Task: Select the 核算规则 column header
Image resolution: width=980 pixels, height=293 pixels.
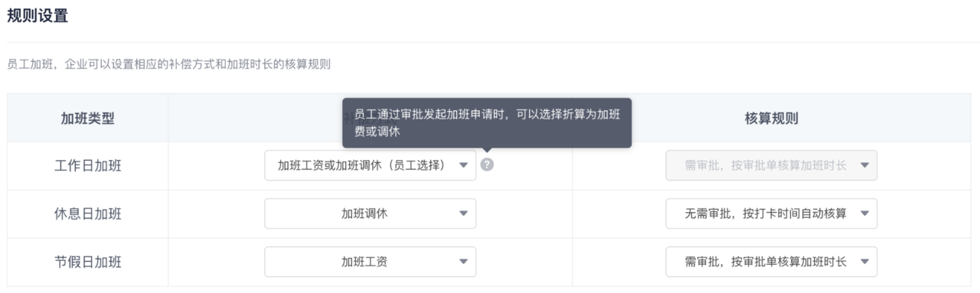Action: 772,118
